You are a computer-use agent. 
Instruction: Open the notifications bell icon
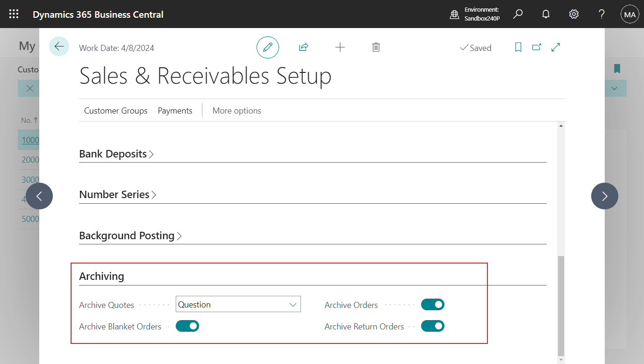[545, 14]
